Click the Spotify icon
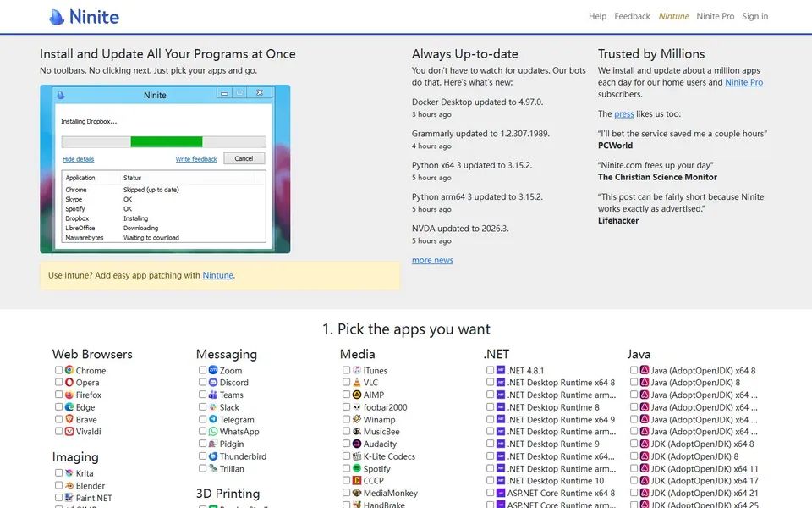Screen dimensions: 812x508 357,468
